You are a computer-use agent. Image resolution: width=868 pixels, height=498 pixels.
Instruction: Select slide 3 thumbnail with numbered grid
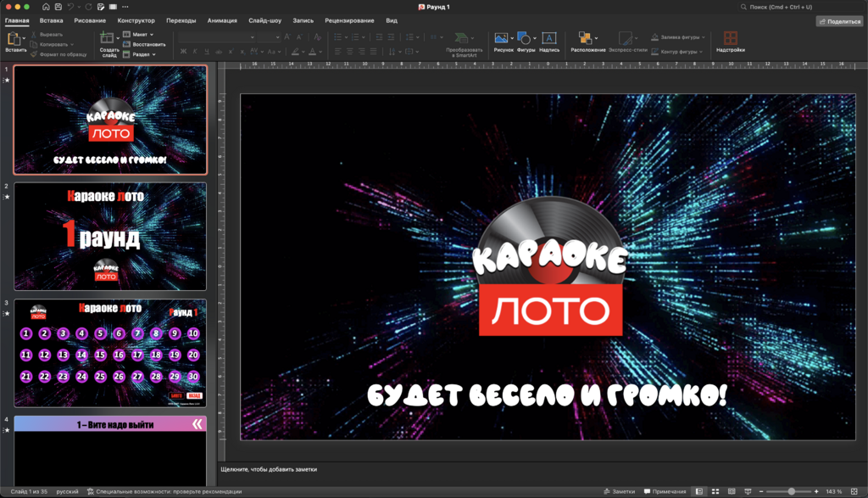coord(110,353)
